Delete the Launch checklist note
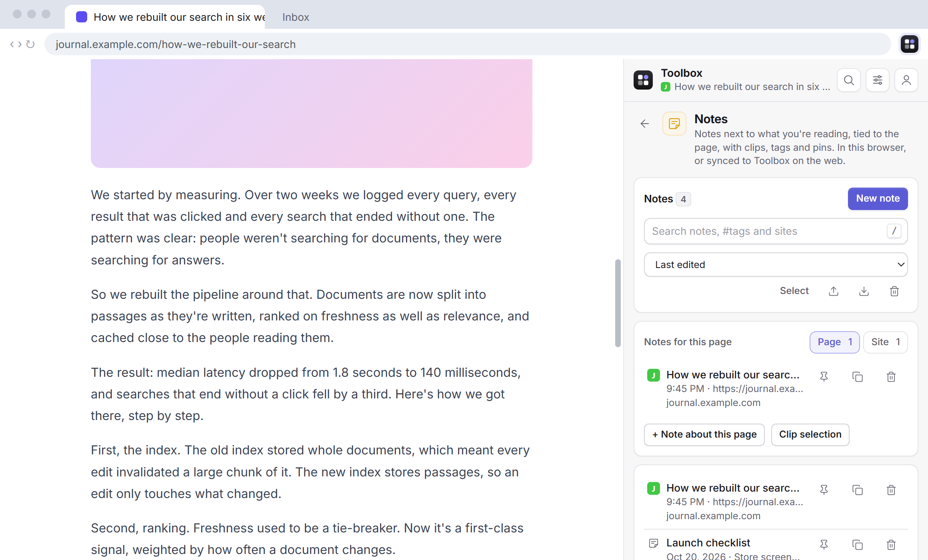The image size is (928, 560). tap(891, 545)
